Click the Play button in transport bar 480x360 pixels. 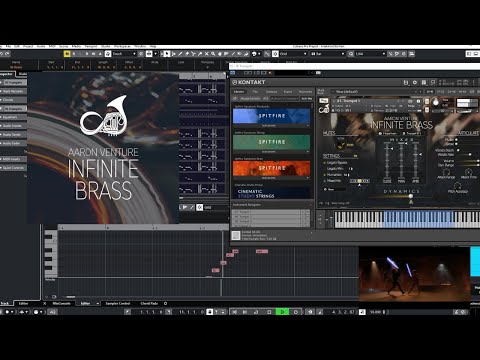coord(282,312)
